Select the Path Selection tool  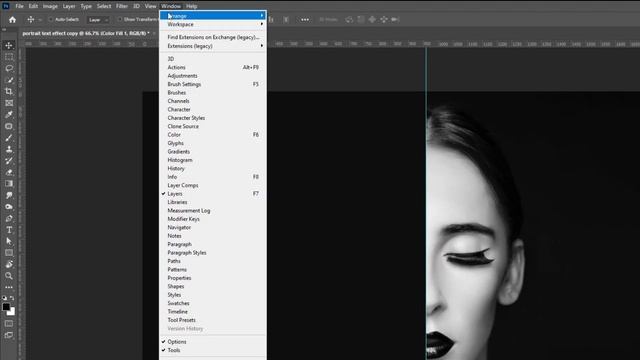click(x=9, y=241)
